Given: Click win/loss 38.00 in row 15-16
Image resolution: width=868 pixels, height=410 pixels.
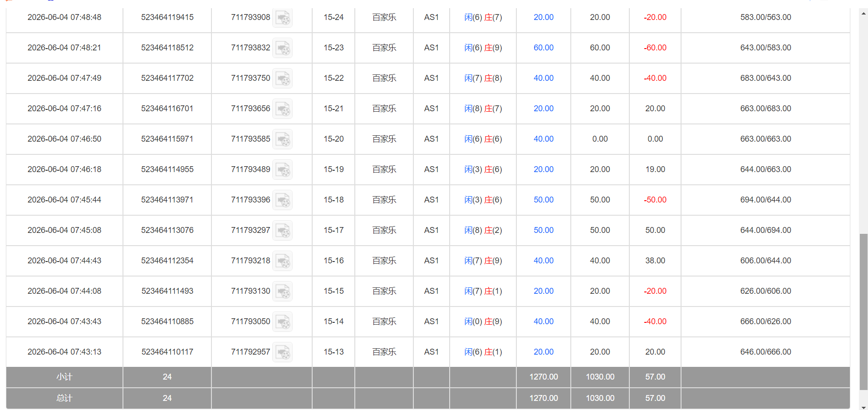Looking at the screenshot, I should coord(655,261).
